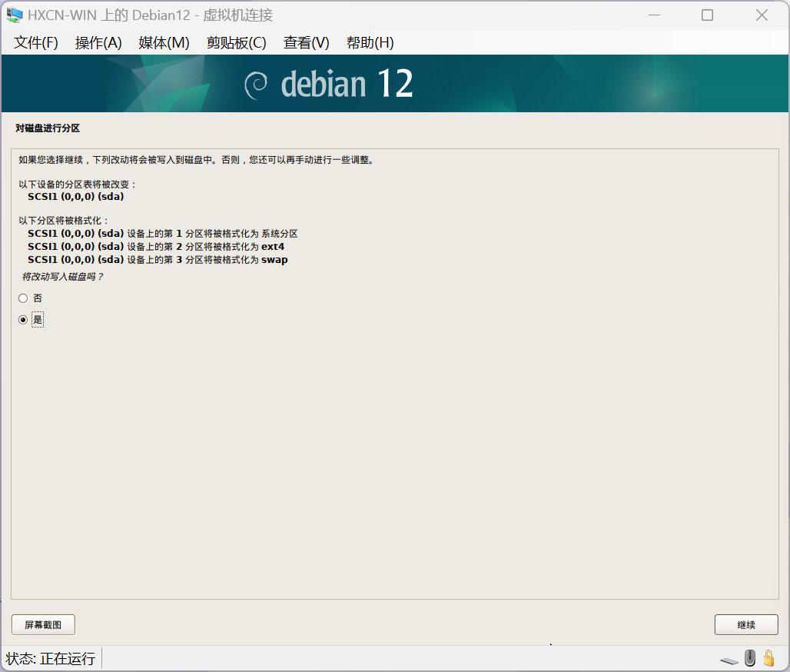Click the line for partition 1 系统分区
The height and width of the screenshot is (672, 790).
tap(163, 234)
